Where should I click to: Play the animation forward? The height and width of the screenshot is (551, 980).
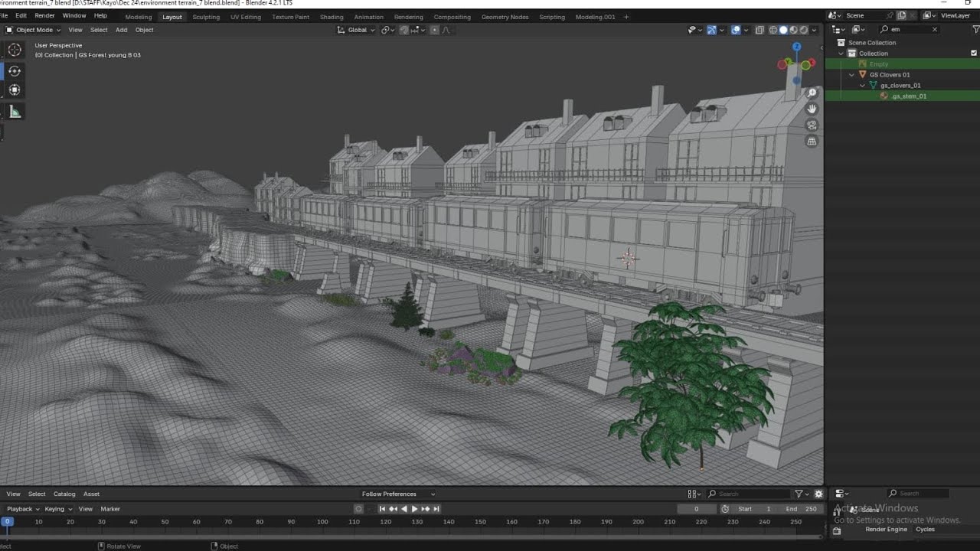point(415,509)
